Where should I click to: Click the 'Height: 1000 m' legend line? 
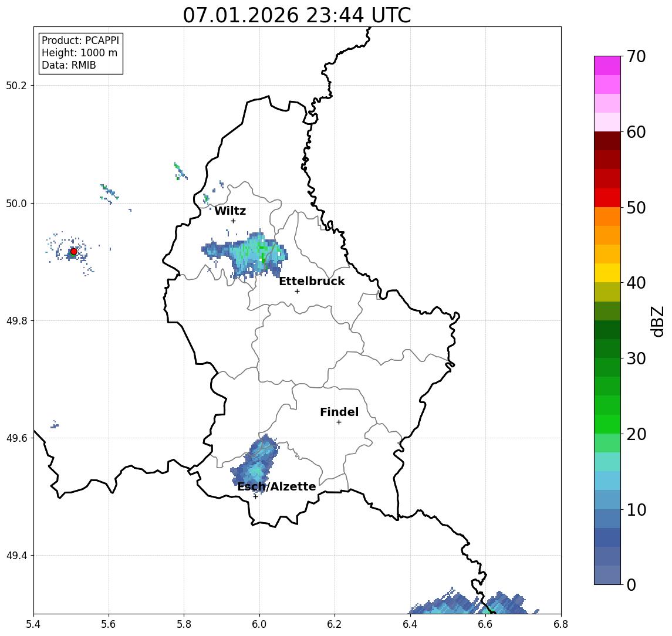tap(79, 53)
